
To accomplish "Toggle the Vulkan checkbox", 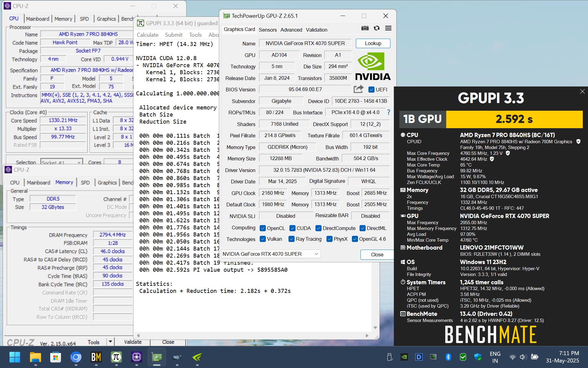I will (262, 239).
